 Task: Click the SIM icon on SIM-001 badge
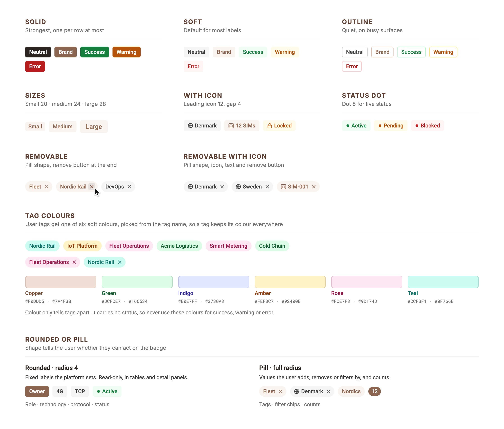(283, 186)
